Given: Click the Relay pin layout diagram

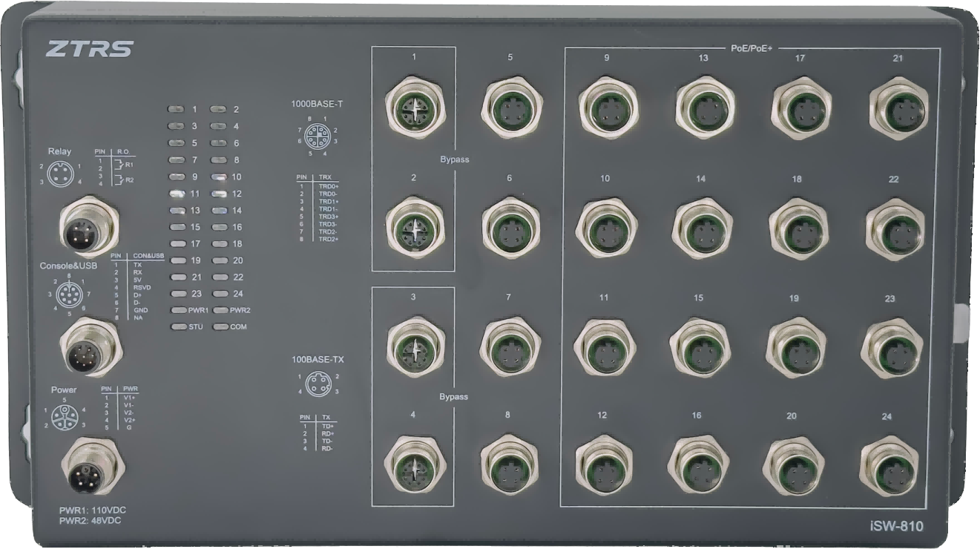Looking at the screenshot, I should [59, 174].
